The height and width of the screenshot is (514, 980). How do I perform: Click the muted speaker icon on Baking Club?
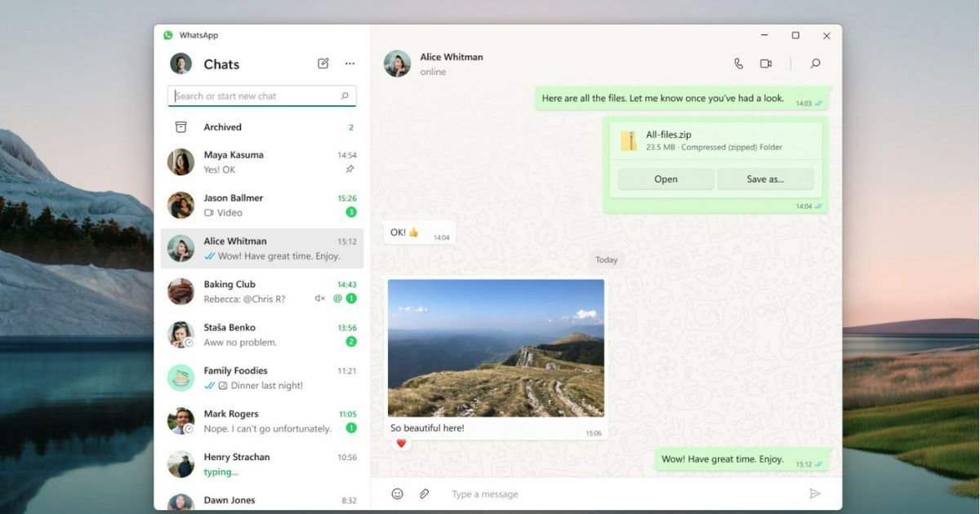click(x=320, y=299)
